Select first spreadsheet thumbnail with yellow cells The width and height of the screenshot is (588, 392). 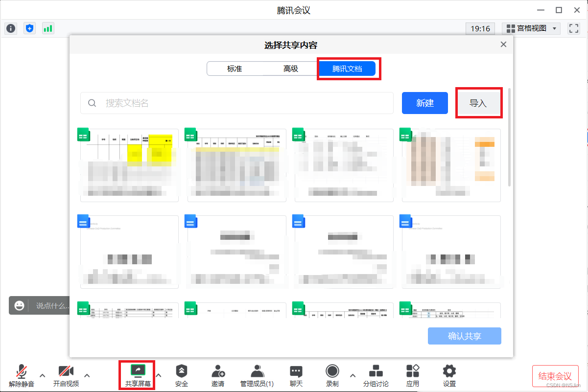(129, 165)
